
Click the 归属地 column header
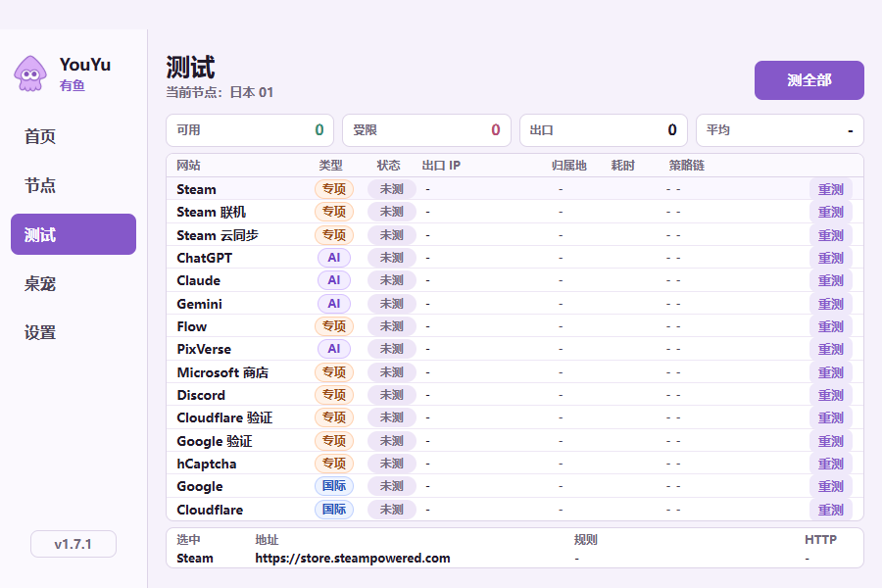click(569, 166)
